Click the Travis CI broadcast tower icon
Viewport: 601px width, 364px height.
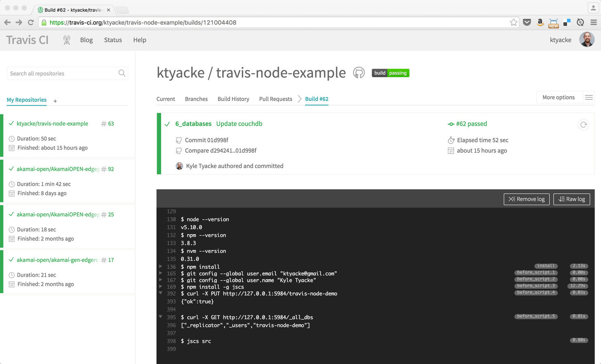pyautogui.click(x=67, y=40)
